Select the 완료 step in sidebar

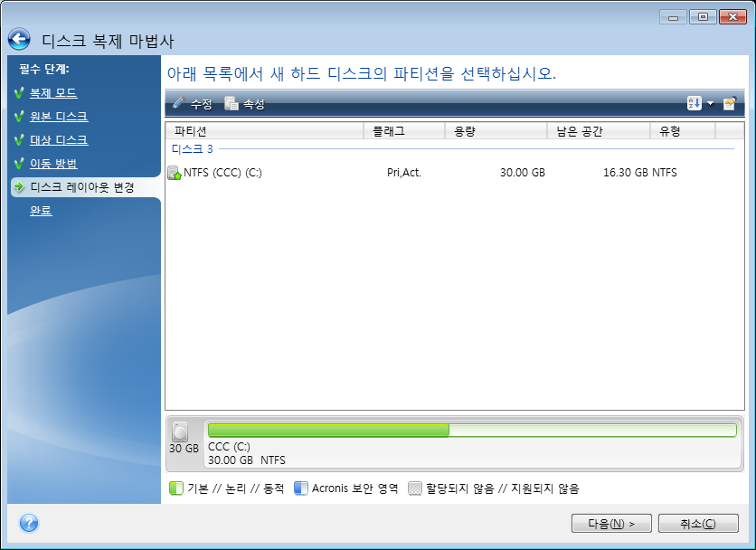41,211
